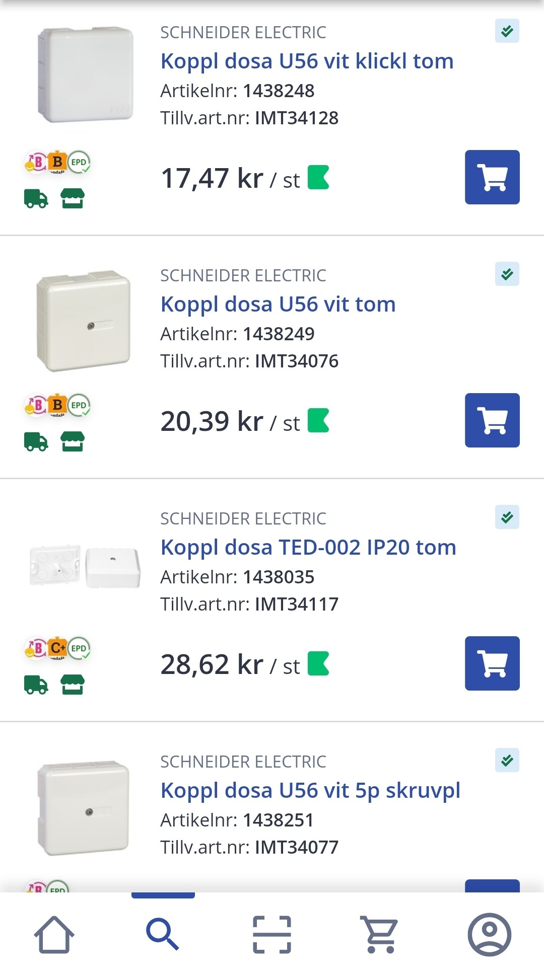544x980 pixels.
Task: Toggle the checkmark for Koppl dosa U56 vit tom
Action: [507, 274]
